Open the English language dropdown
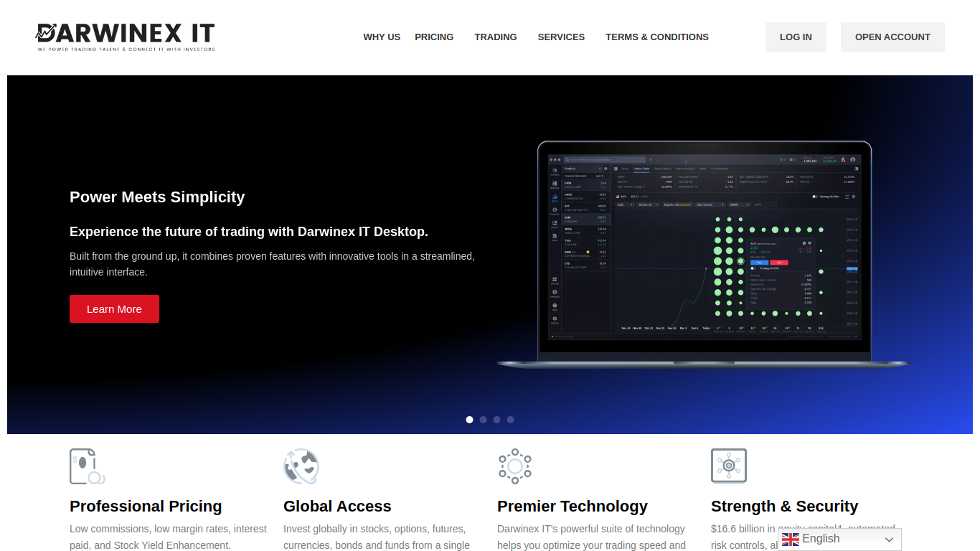 (x=839, y=540)
